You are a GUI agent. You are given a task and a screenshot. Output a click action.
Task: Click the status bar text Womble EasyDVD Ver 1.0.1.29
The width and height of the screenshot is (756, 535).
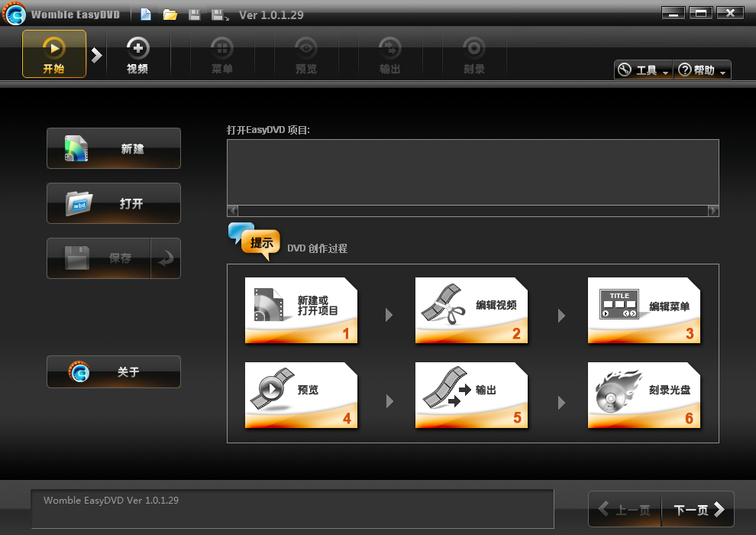[111, 501]
